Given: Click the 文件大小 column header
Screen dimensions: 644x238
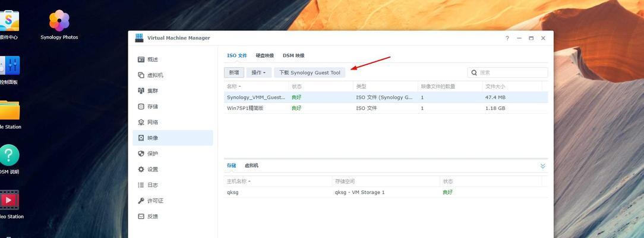Looking at the screenshot, I should [x=512, y=86].
